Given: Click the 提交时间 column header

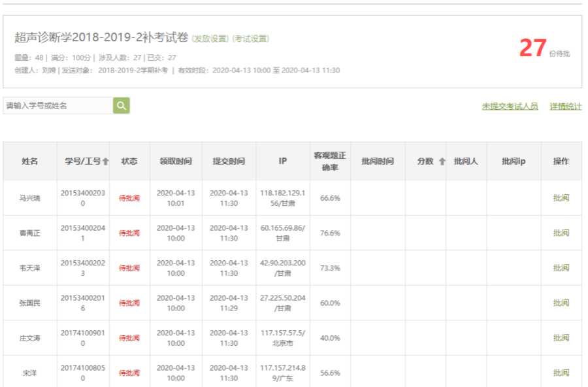Looking at the screenshot, I should pos(229,161).
